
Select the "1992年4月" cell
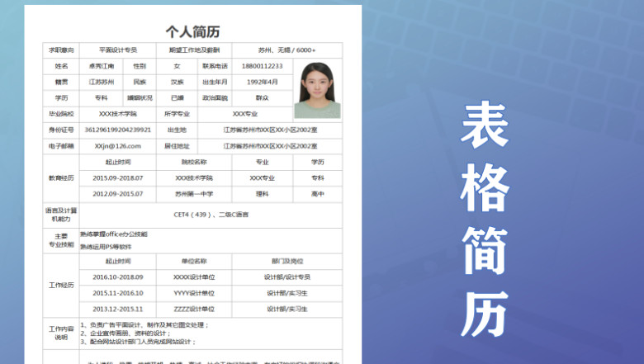(x=262, y=82)
